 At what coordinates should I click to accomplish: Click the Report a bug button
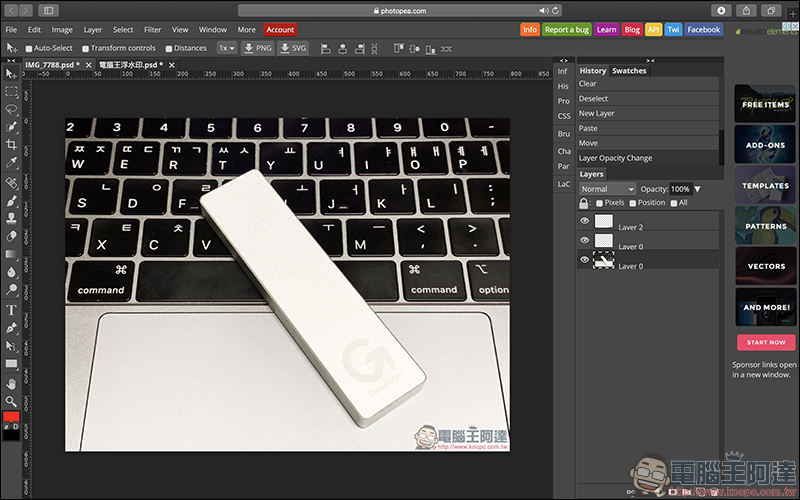point(566,30)
